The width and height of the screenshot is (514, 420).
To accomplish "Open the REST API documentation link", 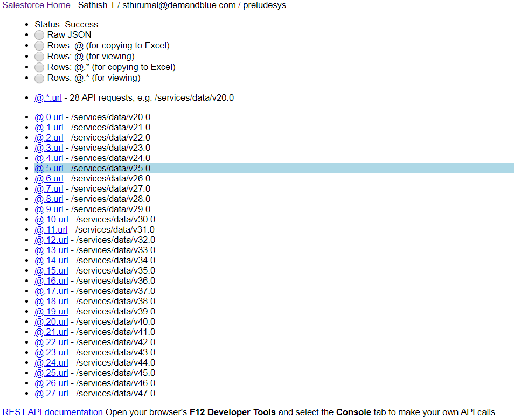I will [x=52, y=412].
